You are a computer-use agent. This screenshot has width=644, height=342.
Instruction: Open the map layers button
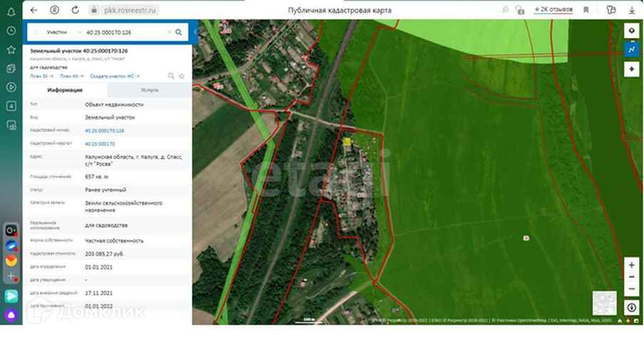(x=632, y=31)
